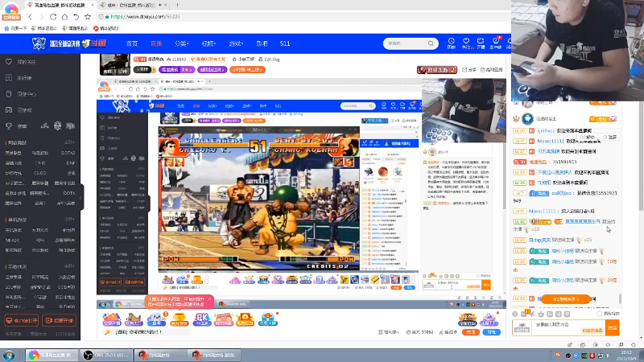Click the magnifier search icon

pos(431,43)
